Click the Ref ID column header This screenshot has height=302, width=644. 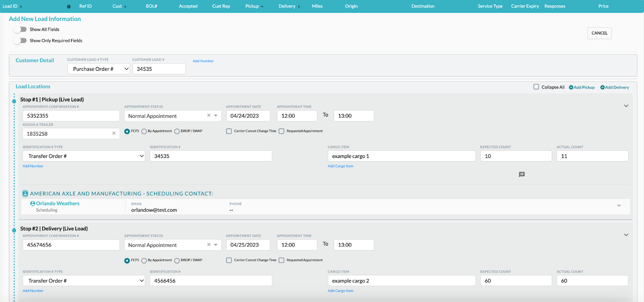[85, 6]
